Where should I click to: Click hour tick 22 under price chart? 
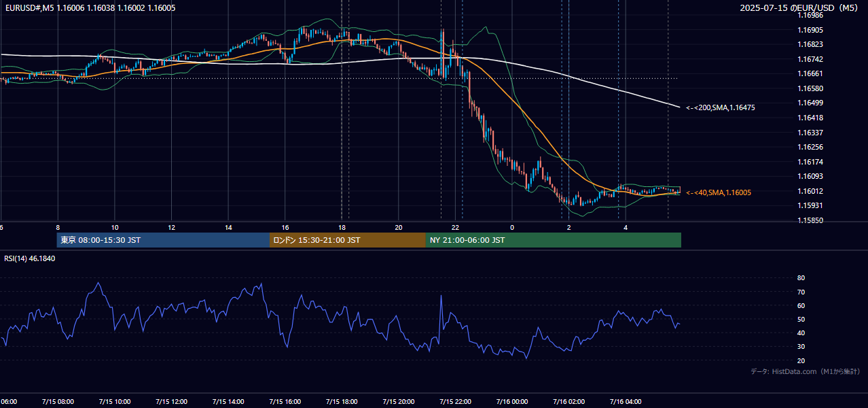point(456,228)
